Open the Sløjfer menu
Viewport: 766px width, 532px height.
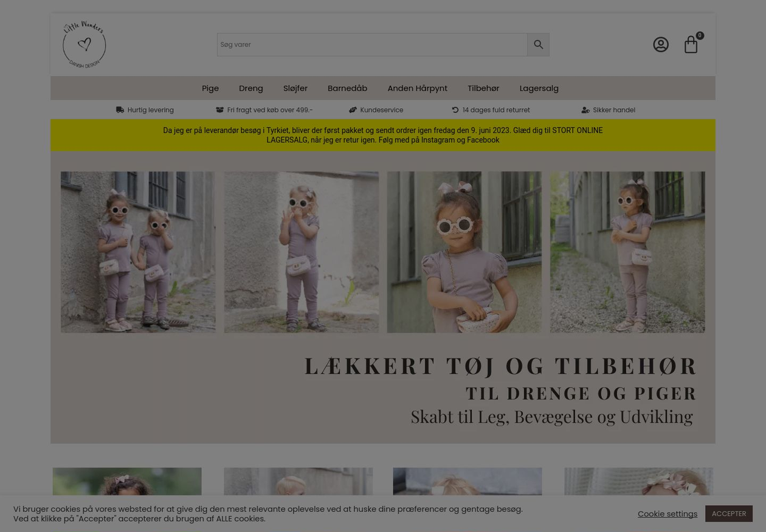295,88
